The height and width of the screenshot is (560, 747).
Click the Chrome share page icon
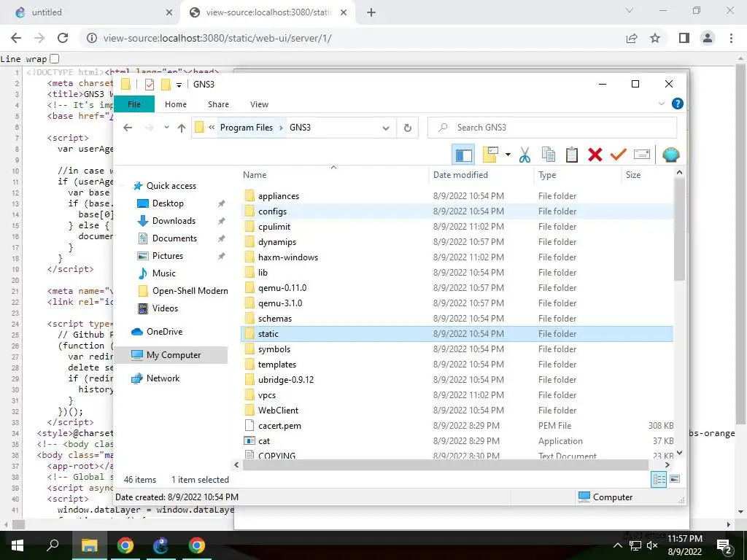(x=632, y=38)
